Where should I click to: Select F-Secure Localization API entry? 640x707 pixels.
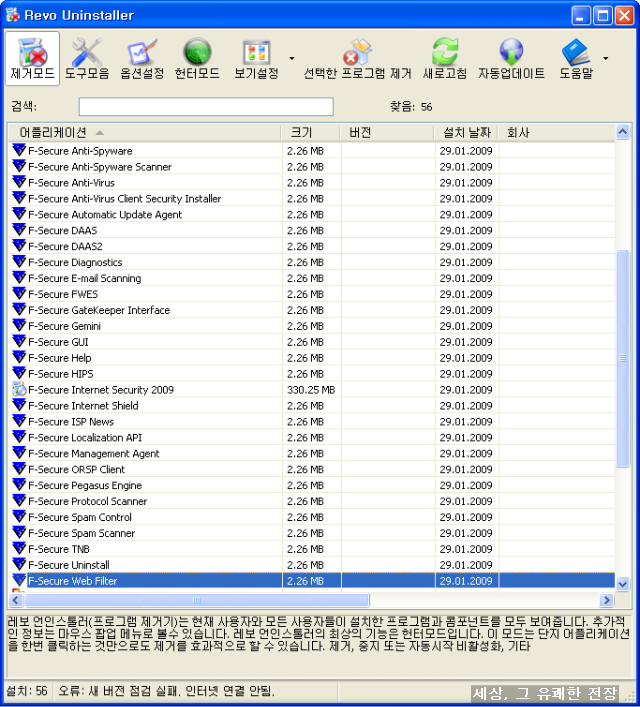(85, 438)
